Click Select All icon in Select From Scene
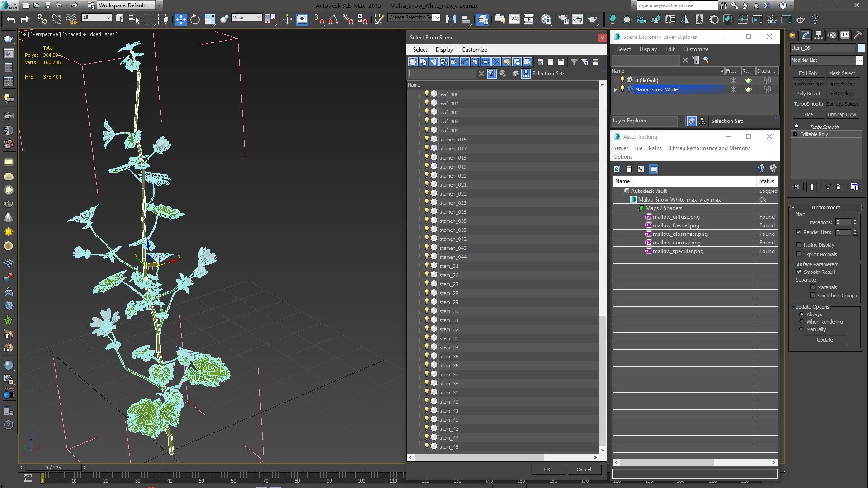This screenshot has width=868, height=488. (540, 62)
